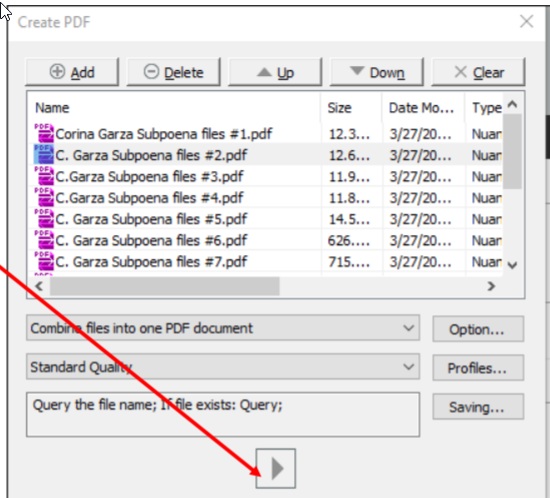550x498 pixels.
Task: Move the selected file Up
Action: [x=275, y=72]
